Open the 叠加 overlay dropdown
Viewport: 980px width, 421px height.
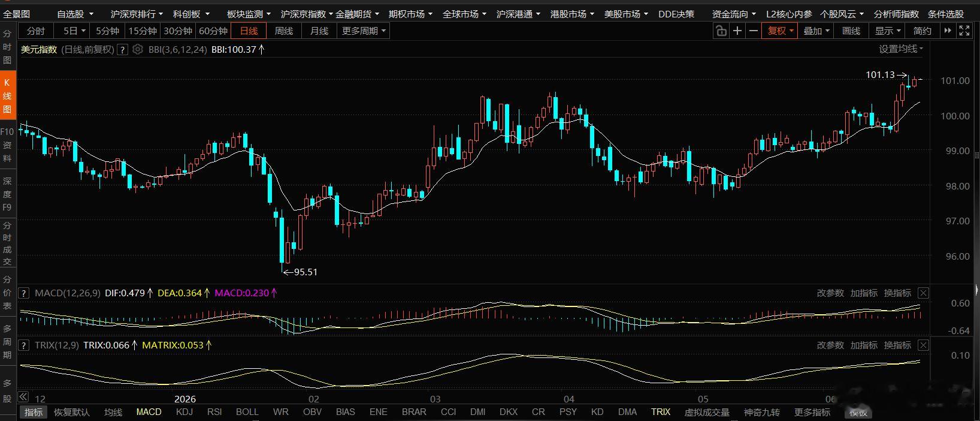[x=816, y=31]
